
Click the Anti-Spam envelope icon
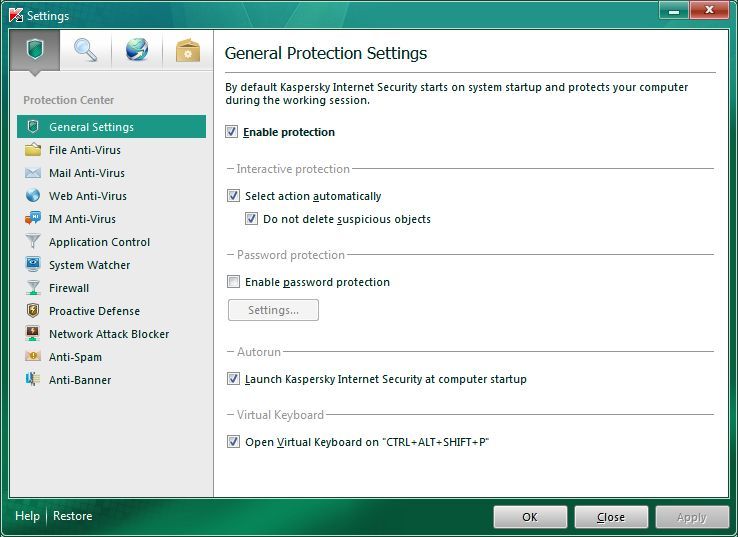click(33, 356)
